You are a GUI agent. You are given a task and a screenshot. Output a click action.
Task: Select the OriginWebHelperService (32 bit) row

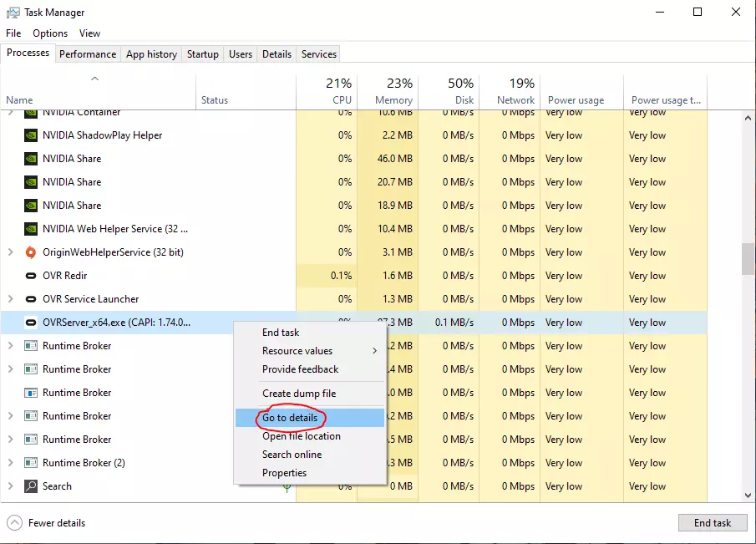coord(354,252)
